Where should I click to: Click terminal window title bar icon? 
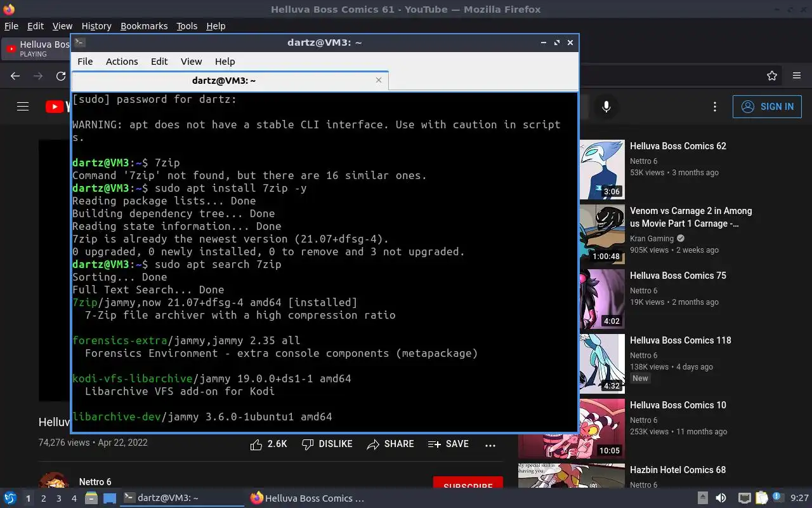tap(79, 43)
